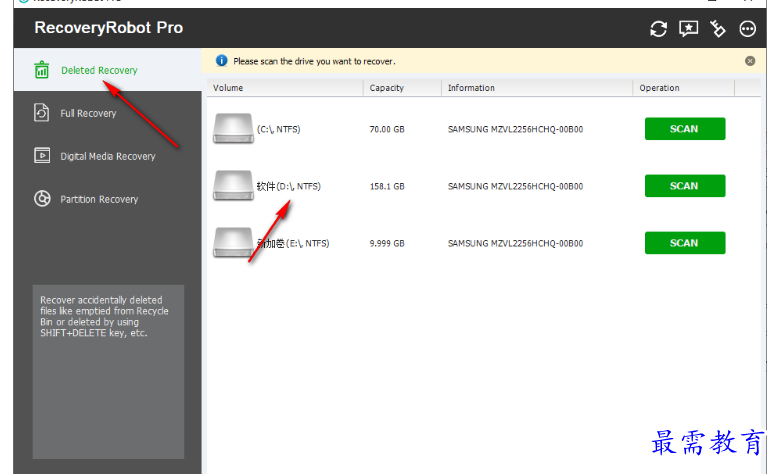Click the Digital Media Recovery play icon
Image resolution: width=773 pixels, height=474 pixels.
pyautogui.click(x=42, y=155)
